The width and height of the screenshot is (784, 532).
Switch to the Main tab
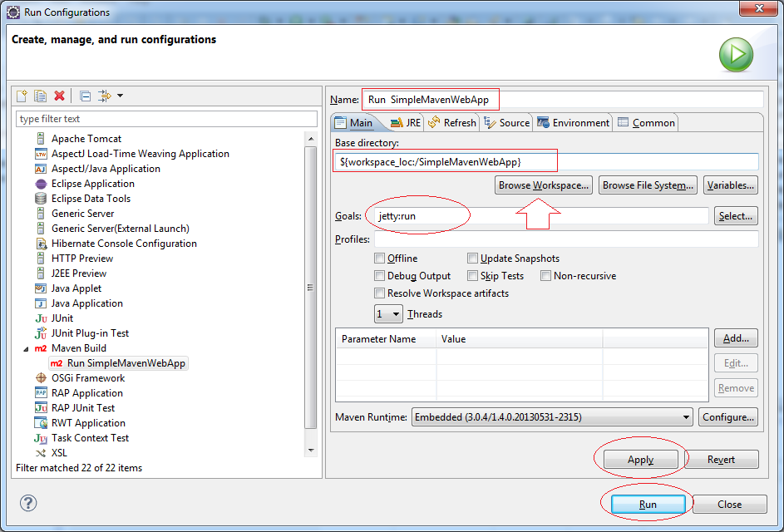coord(354,123)
